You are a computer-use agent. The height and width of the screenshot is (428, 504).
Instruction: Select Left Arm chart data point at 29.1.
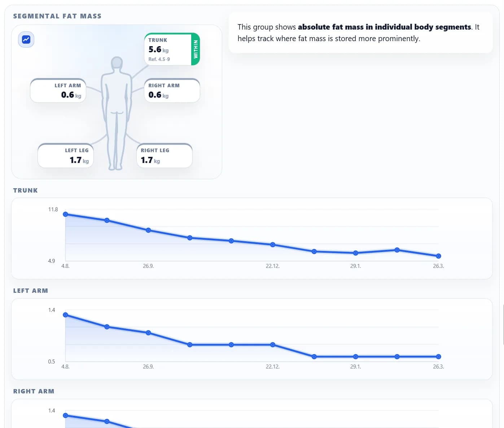point(356,357)
